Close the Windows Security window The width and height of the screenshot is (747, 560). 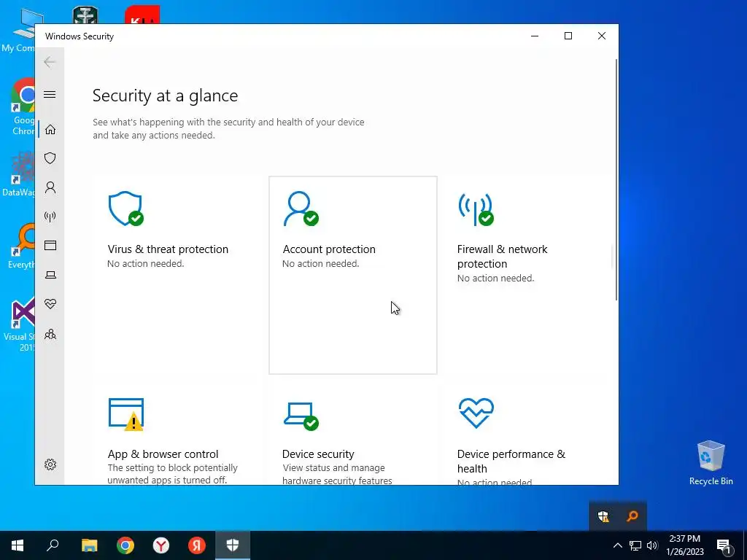point(602,36)
